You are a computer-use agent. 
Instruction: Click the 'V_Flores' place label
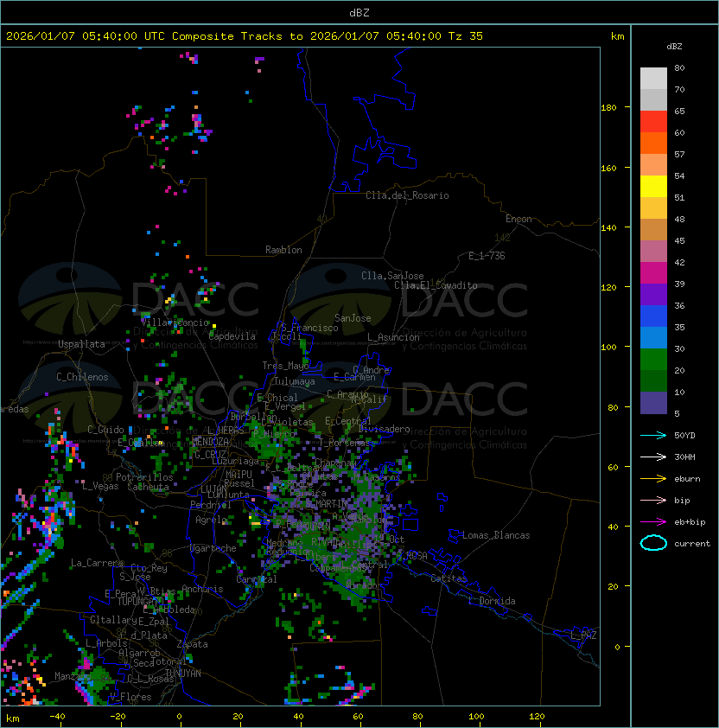[x=130, y=697]
